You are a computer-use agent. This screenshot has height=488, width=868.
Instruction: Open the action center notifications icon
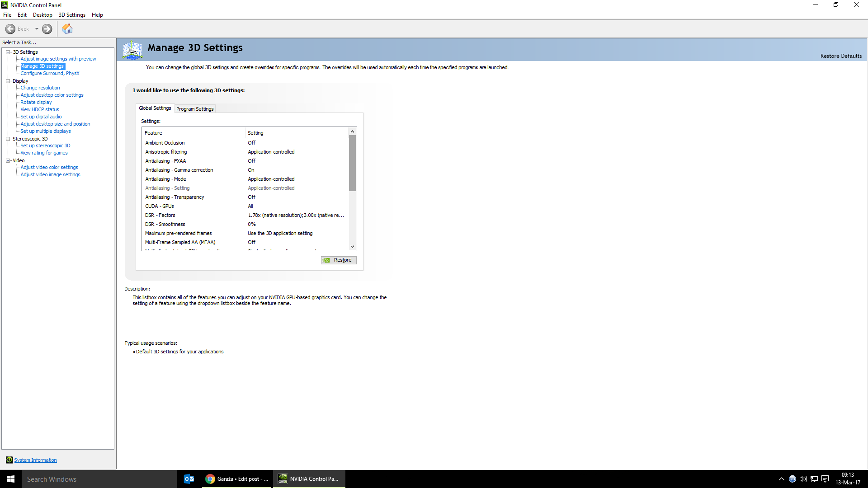click(x=825, y=479)
